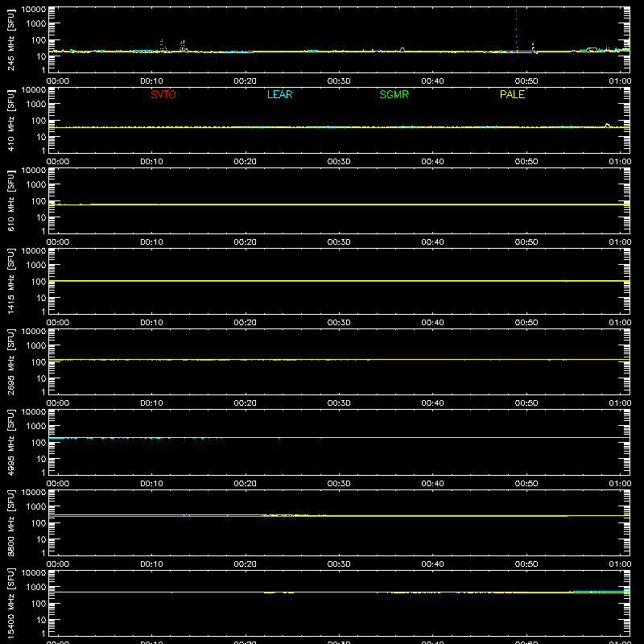Click the 10000 tick label of 2695 MHz plot

click(34, 332)
